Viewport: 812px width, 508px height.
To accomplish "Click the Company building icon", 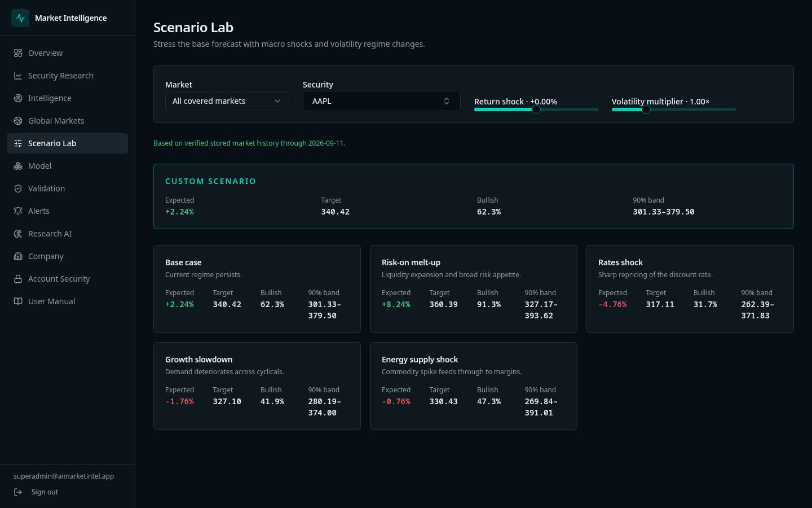I will [18, 256].
